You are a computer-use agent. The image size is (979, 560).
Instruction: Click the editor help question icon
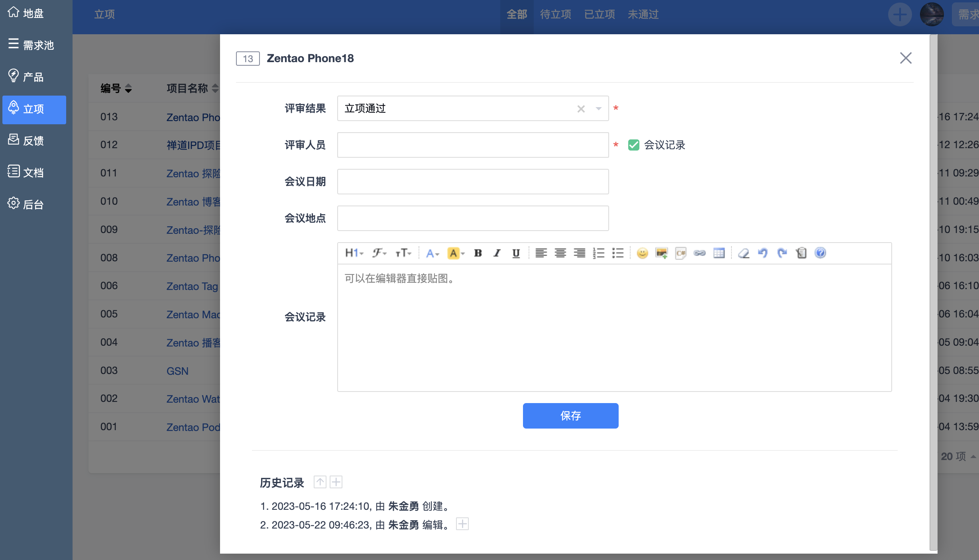pyautogui.click(x=820, y=253)
